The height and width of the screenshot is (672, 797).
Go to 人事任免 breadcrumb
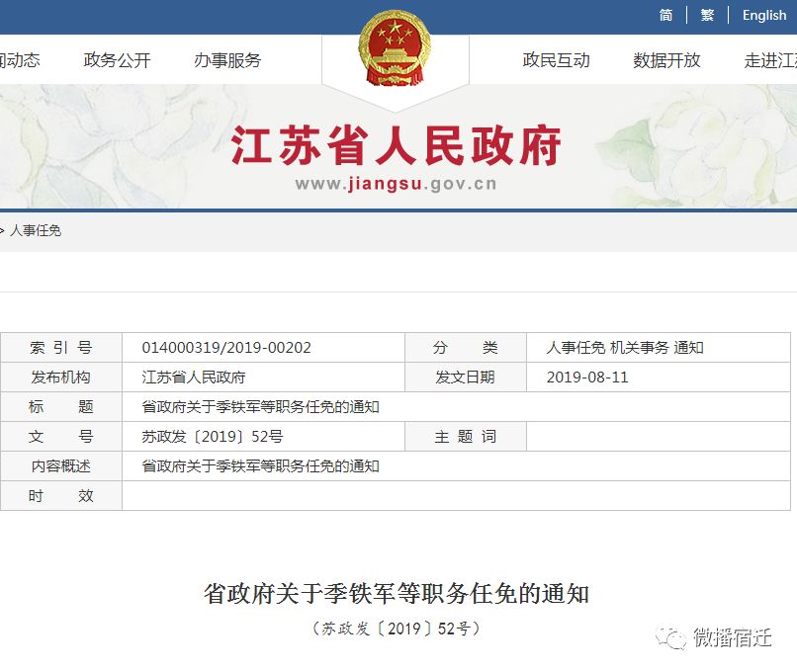35,230
